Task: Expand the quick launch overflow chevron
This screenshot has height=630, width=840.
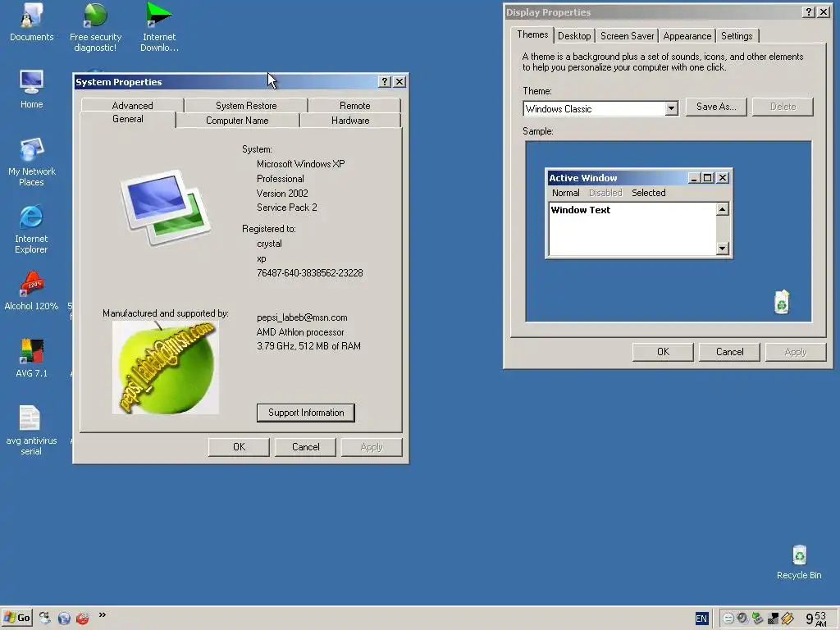Action: (103, 615)
